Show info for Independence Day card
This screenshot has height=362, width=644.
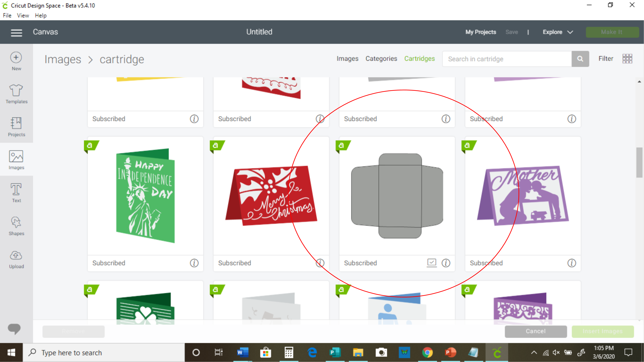194,263
